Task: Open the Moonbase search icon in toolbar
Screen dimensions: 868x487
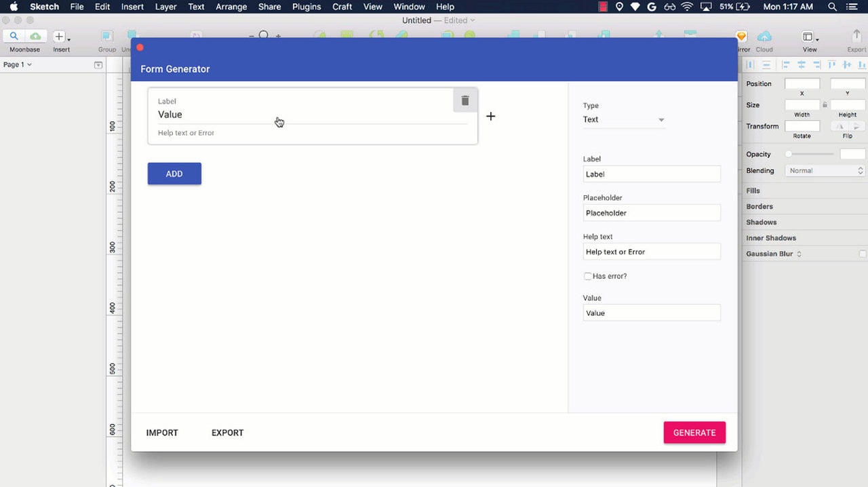Action: click(x=14, y=37)
